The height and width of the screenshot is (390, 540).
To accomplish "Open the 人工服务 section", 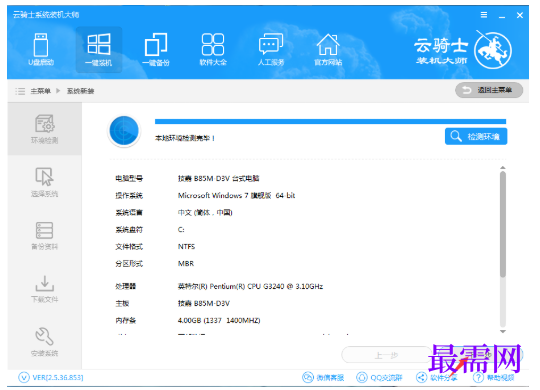I will pyautogui.click(x=271, y=49).
